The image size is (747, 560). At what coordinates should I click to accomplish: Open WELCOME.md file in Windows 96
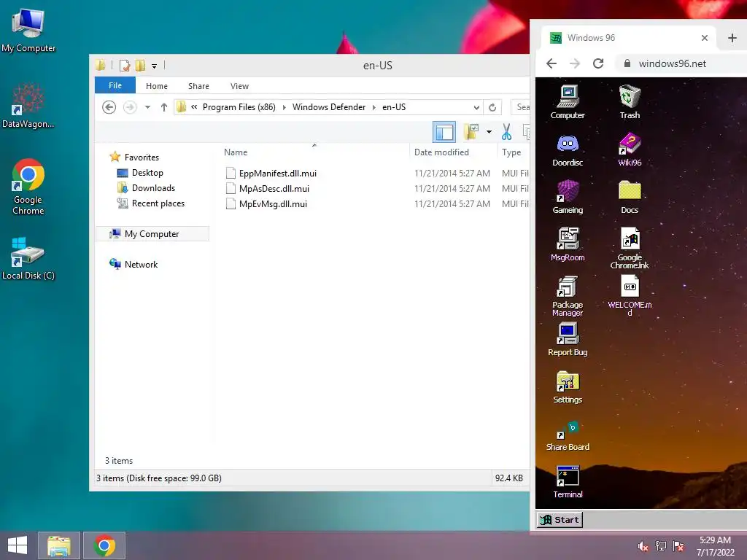[x=630, y=296]
